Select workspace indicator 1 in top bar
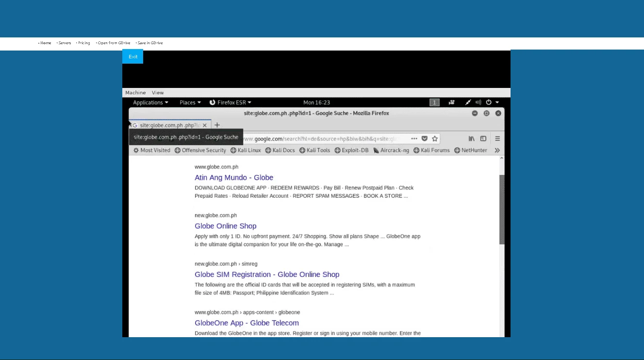 point(435,103)
